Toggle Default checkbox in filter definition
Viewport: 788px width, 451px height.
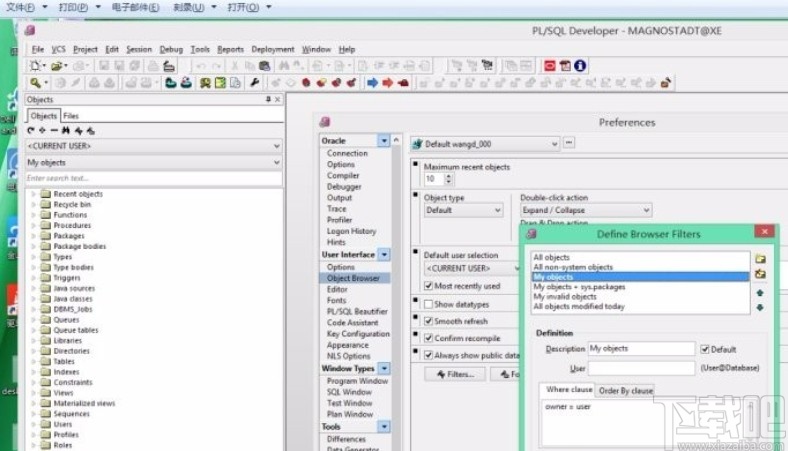(705, 349)
